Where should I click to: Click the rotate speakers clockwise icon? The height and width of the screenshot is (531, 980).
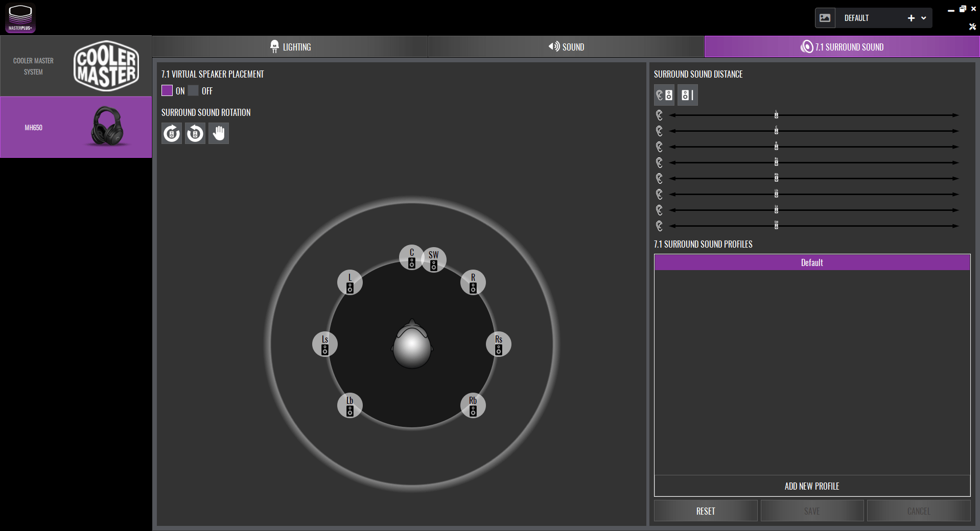[x=172, y=134]
